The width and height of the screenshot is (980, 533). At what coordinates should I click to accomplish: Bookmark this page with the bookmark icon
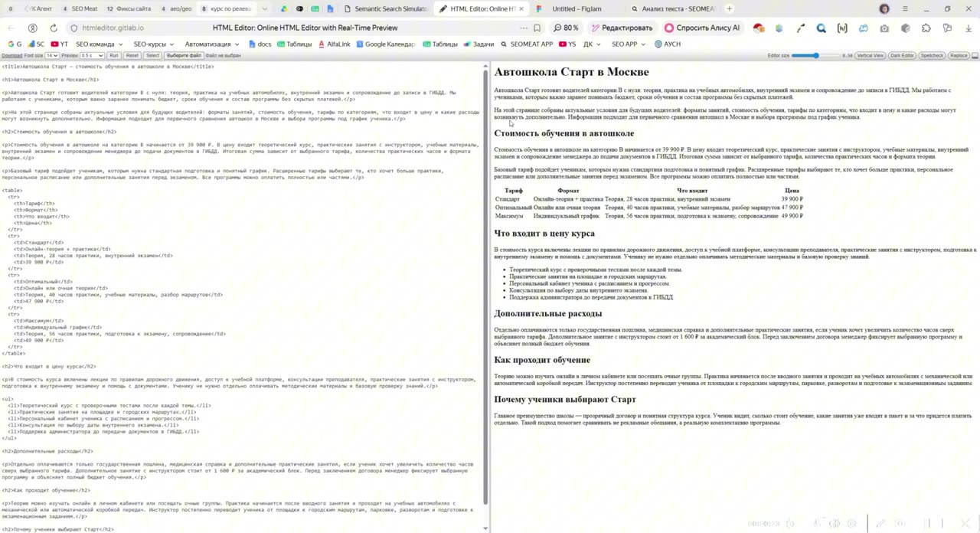[x=537, y=28]
